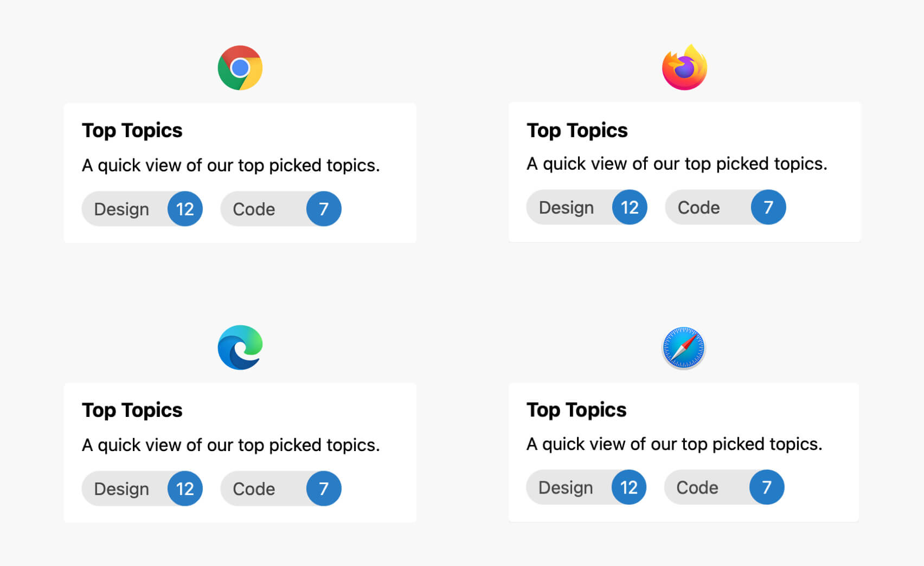
Task: Click the 12 badge in the Edge card
Action: (x=185, y=488)
